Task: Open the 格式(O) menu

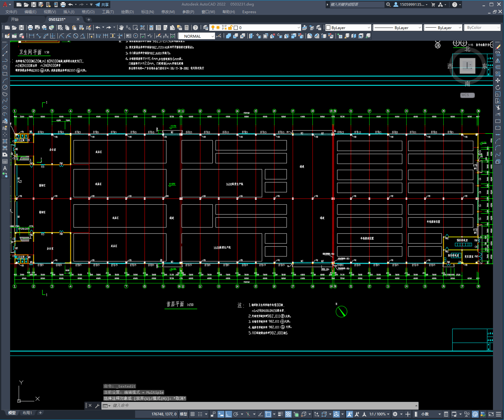Action: [x=88, y=12]
